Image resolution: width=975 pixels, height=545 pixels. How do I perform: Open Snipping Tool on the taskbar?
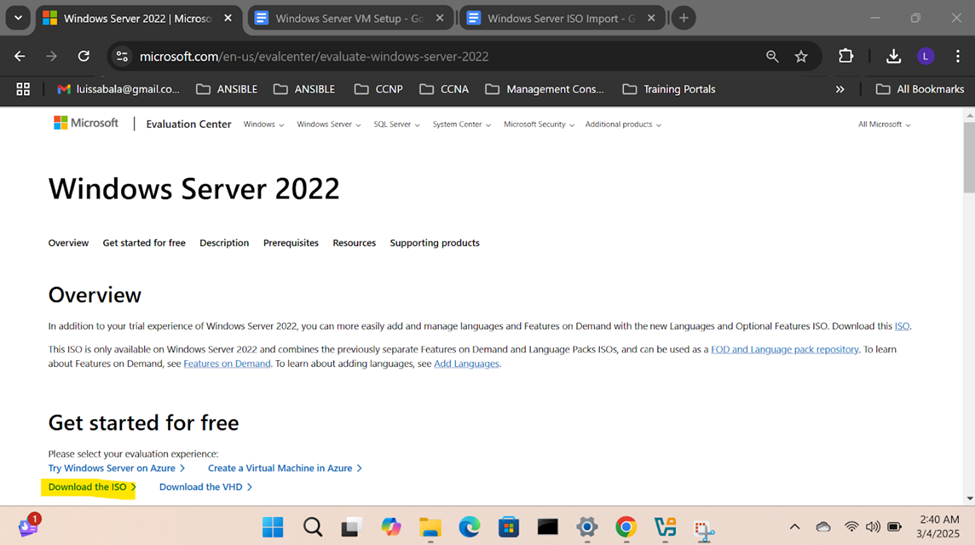pos(704,529)
